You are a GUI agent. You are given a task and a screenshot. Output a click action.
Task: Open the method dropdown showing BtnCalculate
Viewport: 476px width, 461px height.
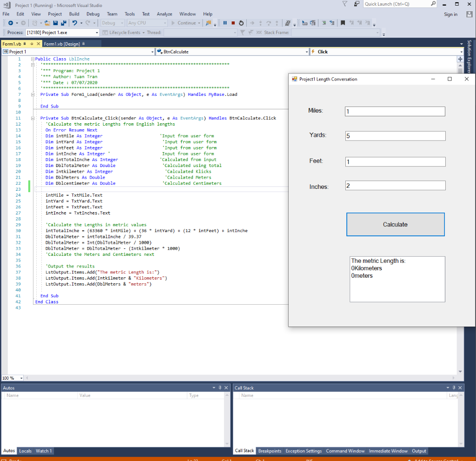[x=232, y=52]
